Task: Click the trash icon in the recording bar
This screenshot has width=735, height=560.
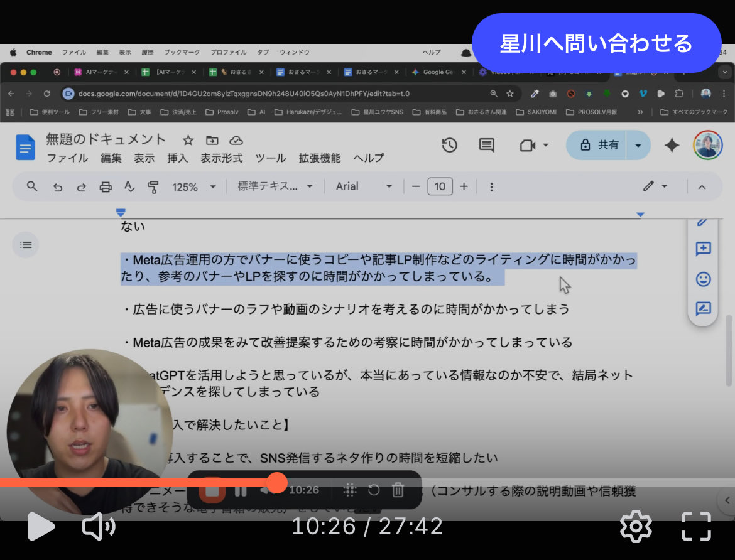Action: coord(398,490)
